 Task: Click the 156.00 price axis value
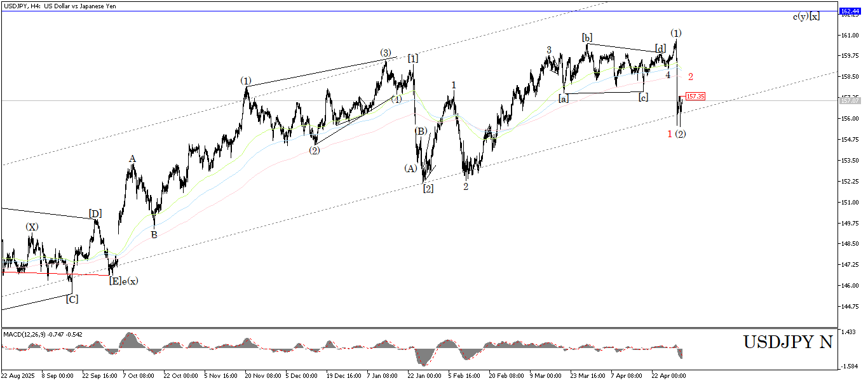click(x=849, y=119)
